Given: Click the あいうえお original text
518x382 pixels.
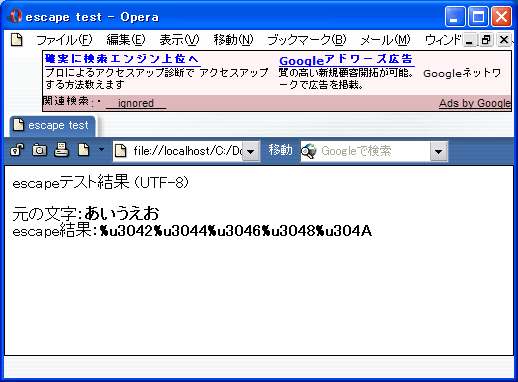Looking at the screenshot, I should (x=122, y=213).
